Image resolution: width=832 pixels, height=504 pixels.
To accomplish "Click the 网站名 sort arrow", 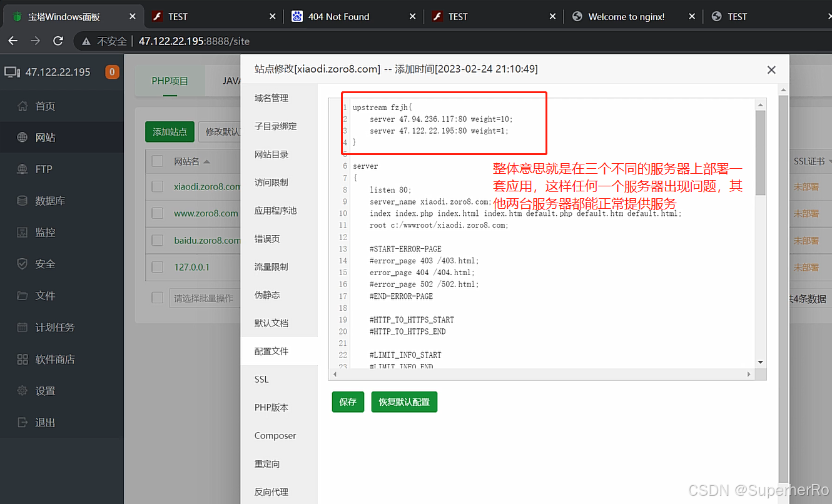I will [x=206, y=161].
